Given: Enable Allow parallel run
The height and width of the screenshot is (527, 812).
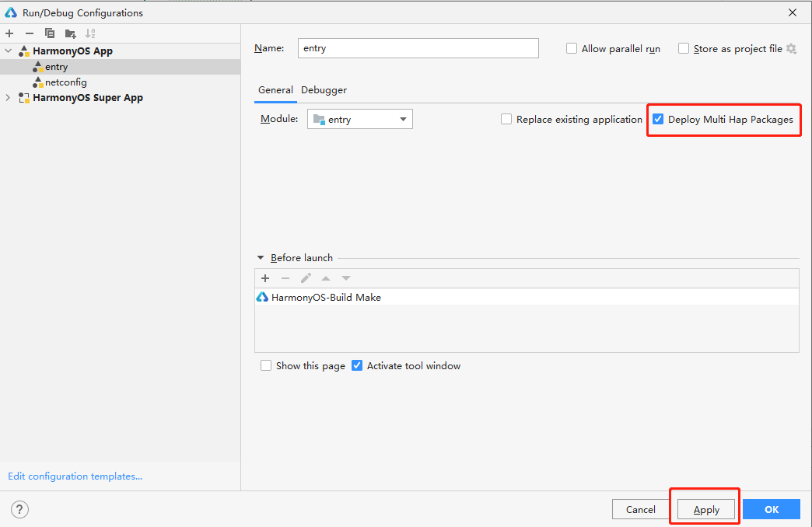Looking at the screenshot, I should pyautogui.click(x=572, y=49).
